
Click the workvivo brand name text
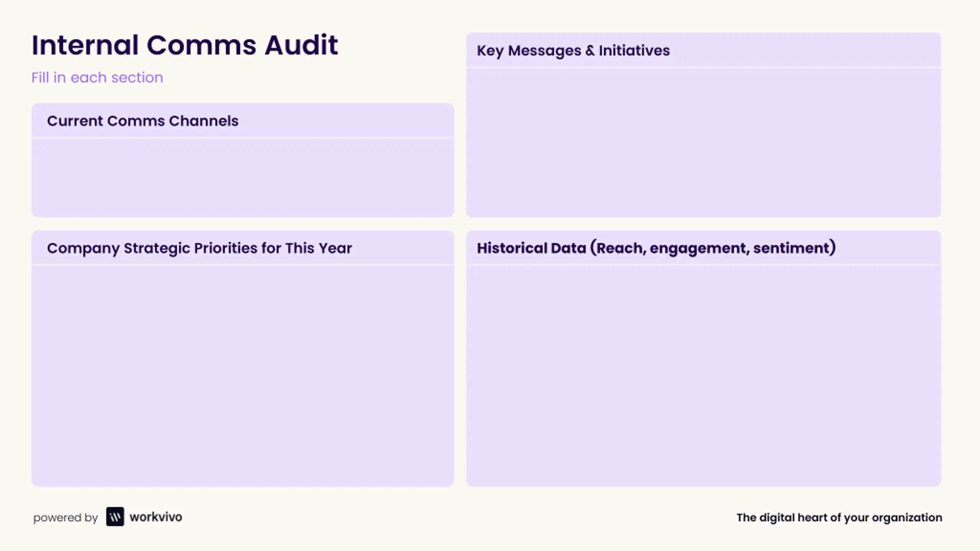tap(156, 517)
